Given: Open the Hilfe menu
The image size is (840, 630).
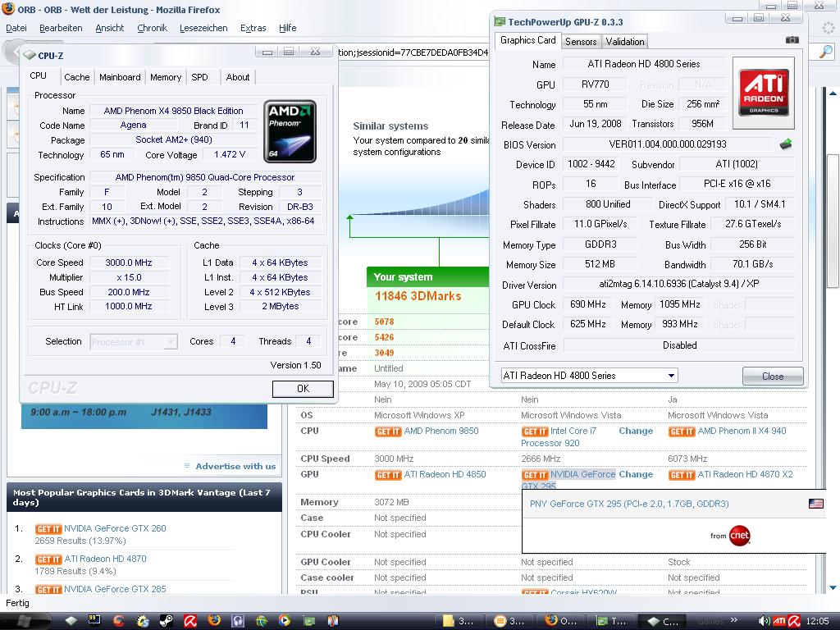Looking at the screenshot, I should point(287,28).
